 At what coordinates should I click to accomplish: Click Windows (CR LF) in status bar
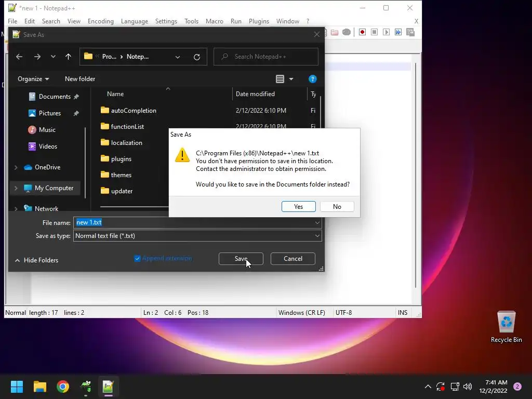302,313
